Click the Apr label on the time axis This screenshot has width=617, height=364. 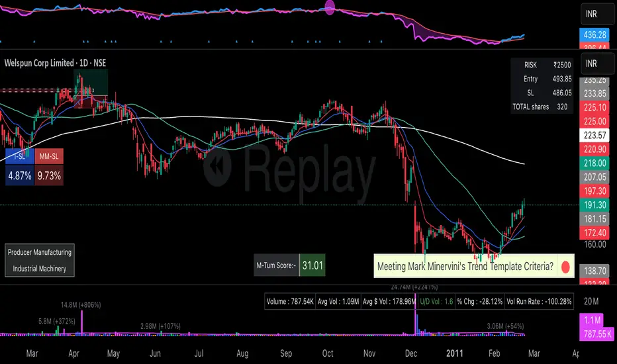tap(73, 353)
